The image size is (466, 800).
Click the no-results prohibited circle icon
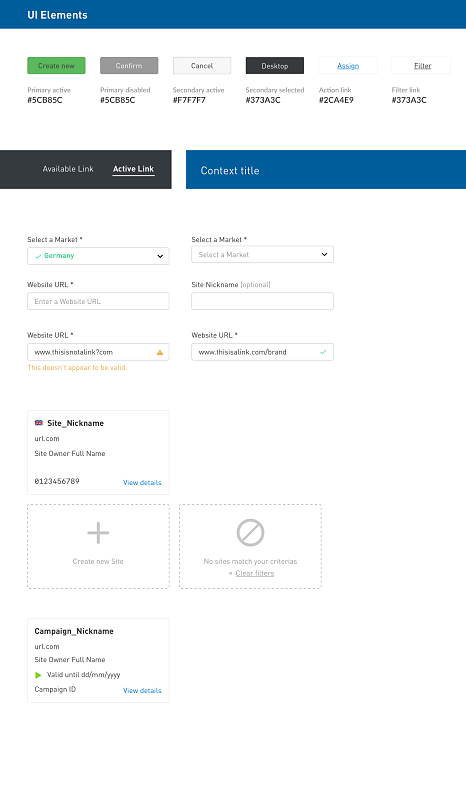250,533
